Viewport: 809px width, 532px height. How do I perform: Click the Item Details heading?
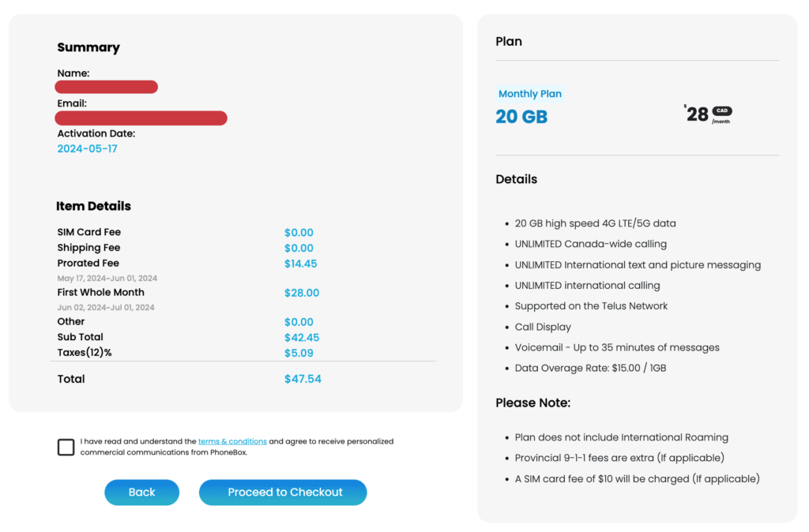click(93, 206)
